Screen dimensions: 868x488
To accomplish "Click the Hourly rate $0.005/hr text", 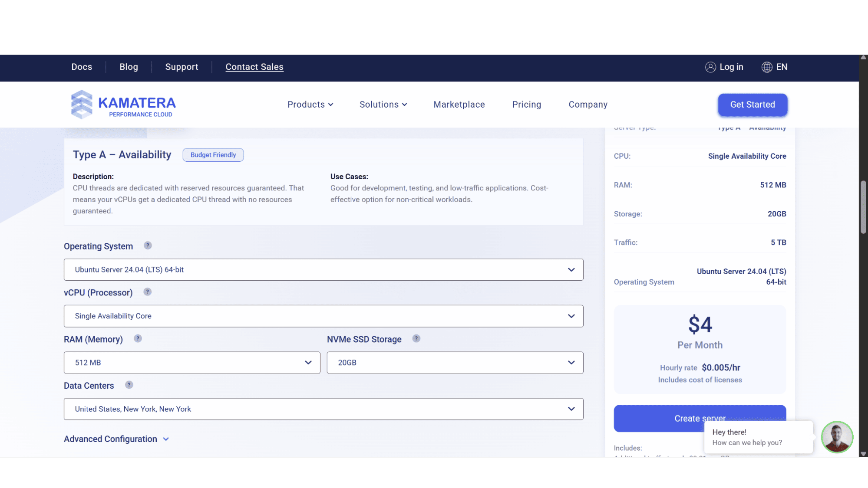I will pos(700,367).
